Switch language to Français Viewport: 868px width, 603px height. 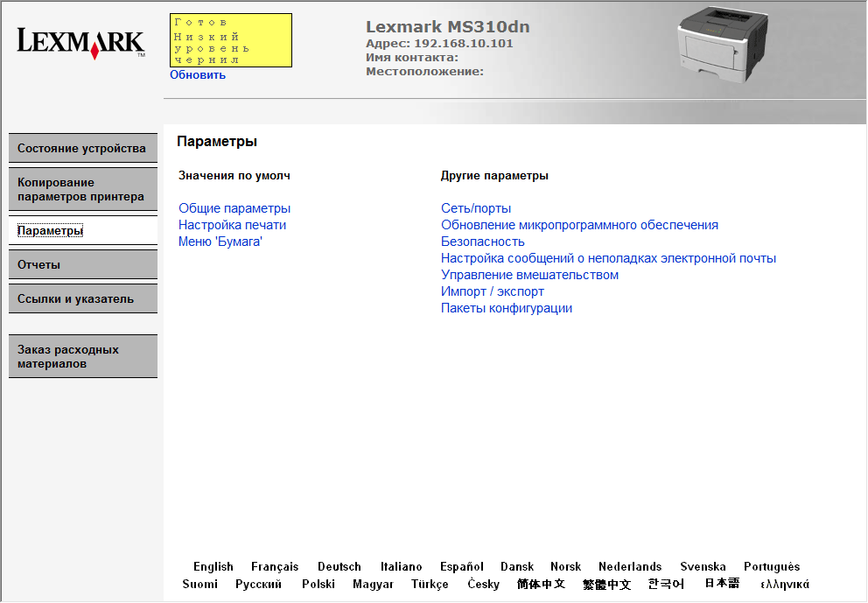(x=275, y=566)
